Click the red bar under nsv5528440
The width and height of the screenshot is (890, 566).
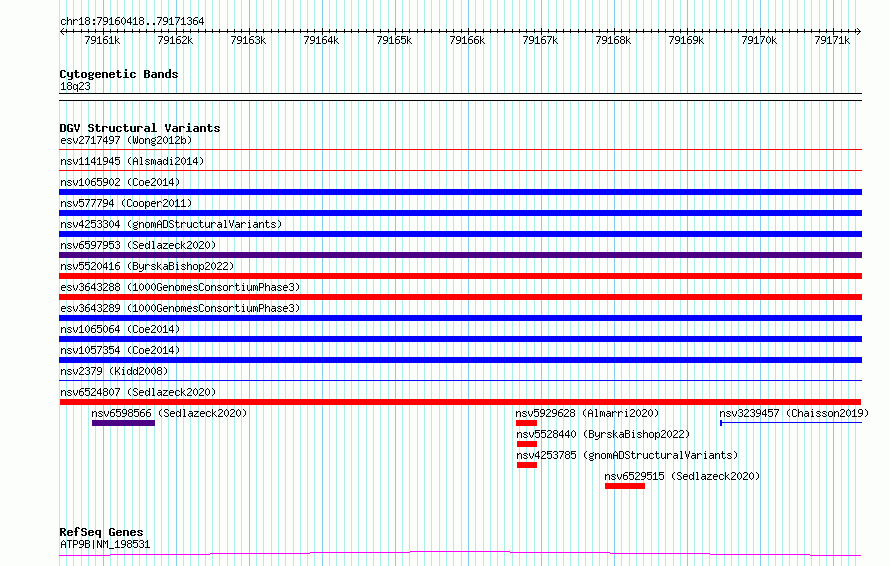527,444
